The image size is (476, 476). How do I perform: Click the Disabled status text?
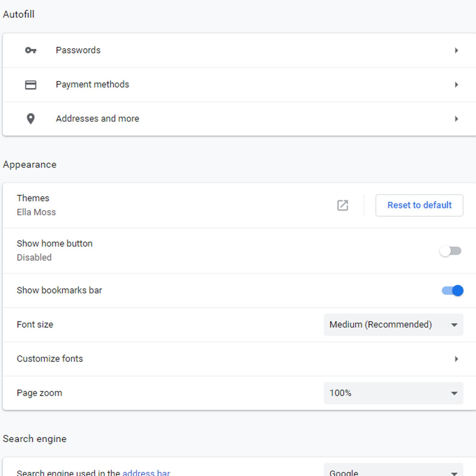(x=34, y=258)
